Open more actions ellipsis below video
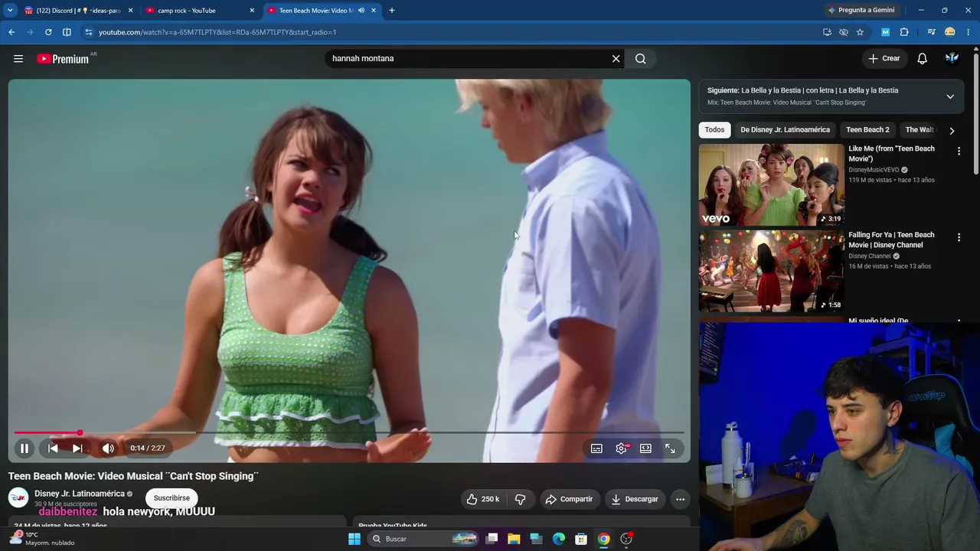The height and width of the screenshot is (551, 980). (680, 500)
